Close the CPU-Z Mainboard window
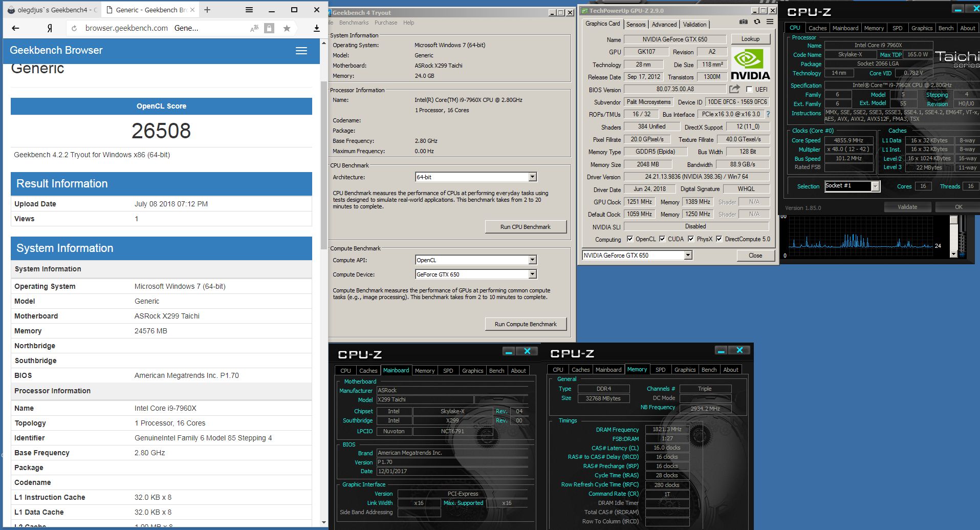The image size is (980, 530). [x=527, y=351]
